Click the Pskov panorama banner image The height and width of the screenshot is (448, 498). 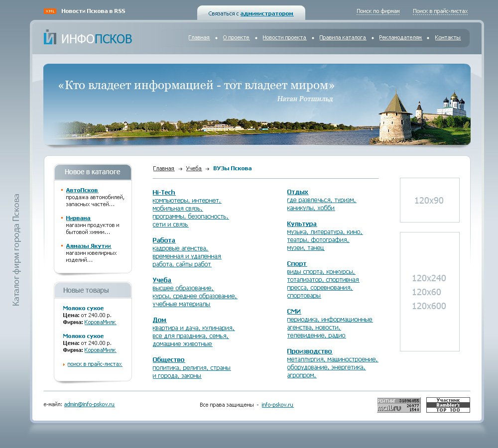(x=256, y=105)
